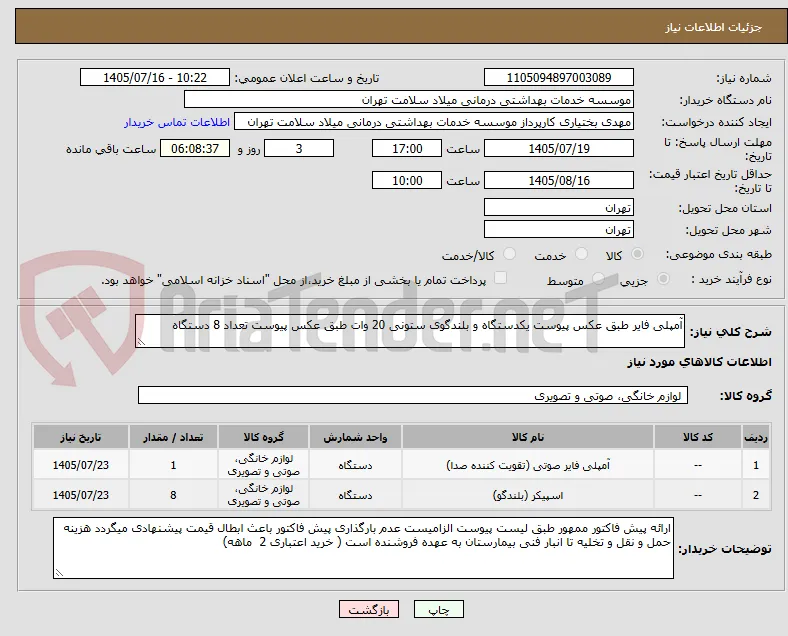The image size is (788, 636).
Task: Click the اسپیکر (بلندگو) item name cell
Action: [528, 495]
